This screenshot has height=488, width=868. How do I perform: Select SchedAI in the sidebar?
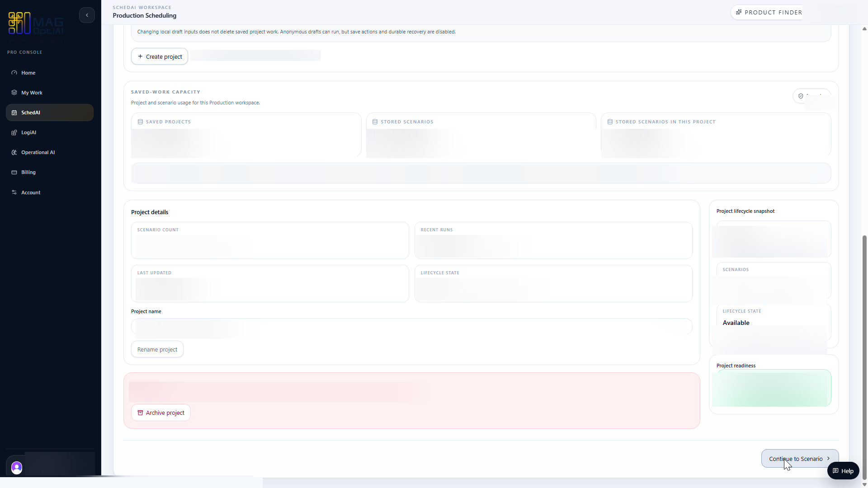point(50,113)
